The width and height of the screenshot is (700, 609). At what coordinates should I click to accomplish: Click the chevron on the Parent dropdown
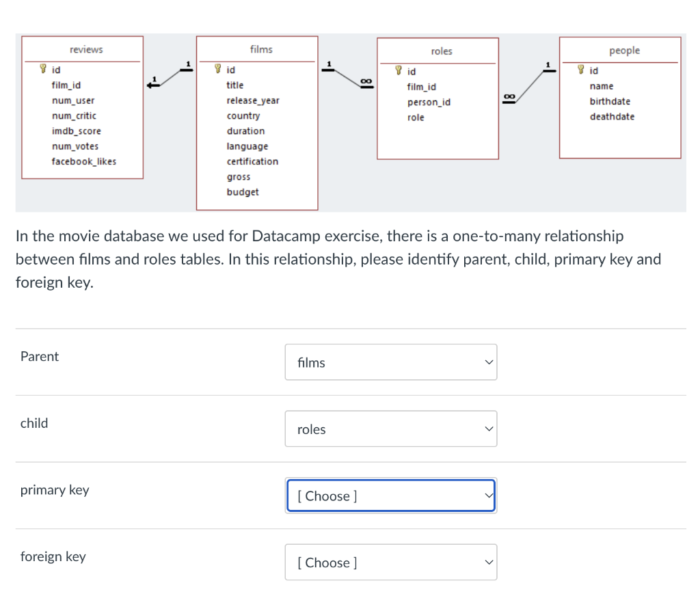pos(487,362)
